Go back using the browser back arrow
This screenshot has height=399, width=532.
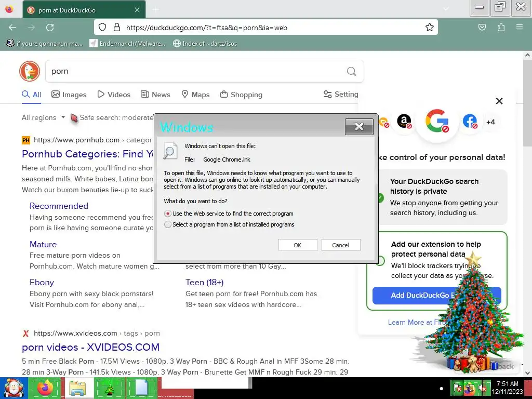12,28
